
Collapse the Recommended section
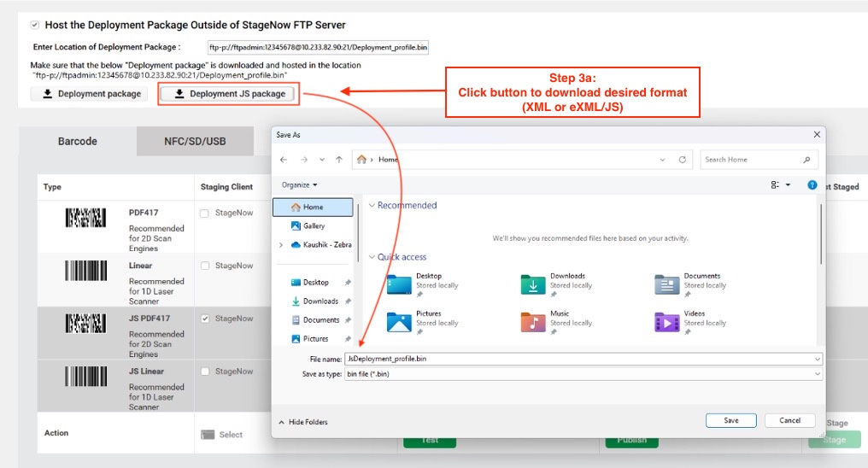[x=372, y=206]
